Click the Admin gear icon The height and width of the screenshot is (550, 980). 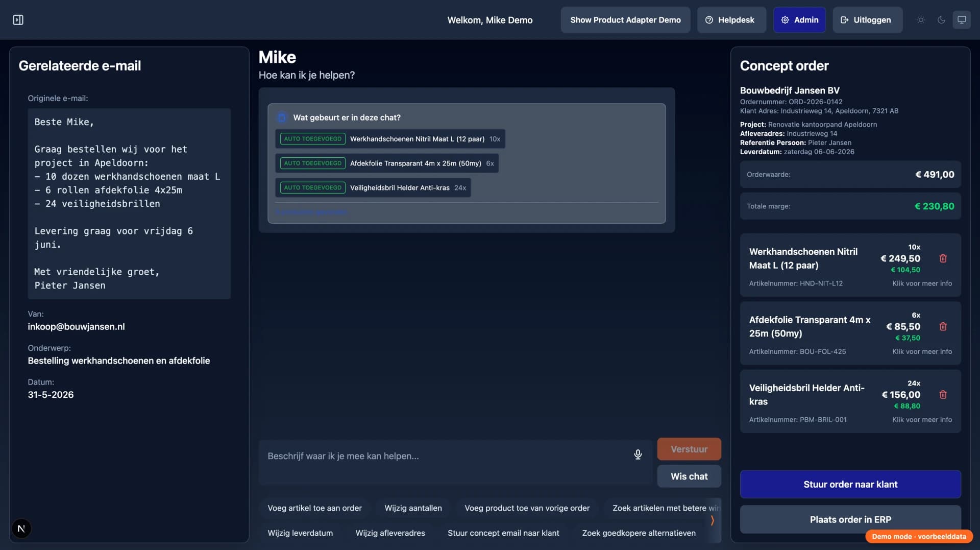click(x=785, y=20)
